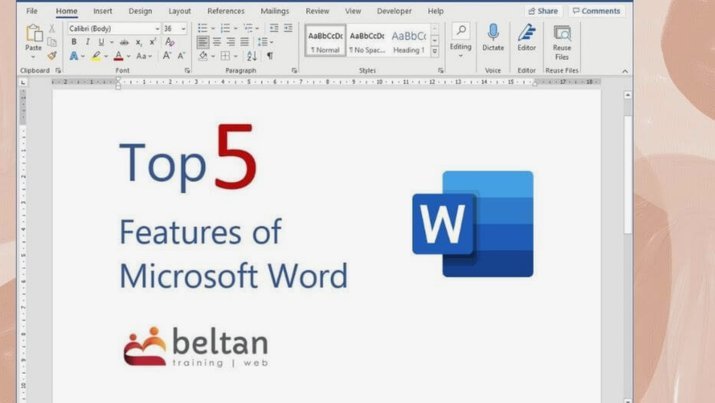Switch to the Insert ribbon tab

click(103, 11)
